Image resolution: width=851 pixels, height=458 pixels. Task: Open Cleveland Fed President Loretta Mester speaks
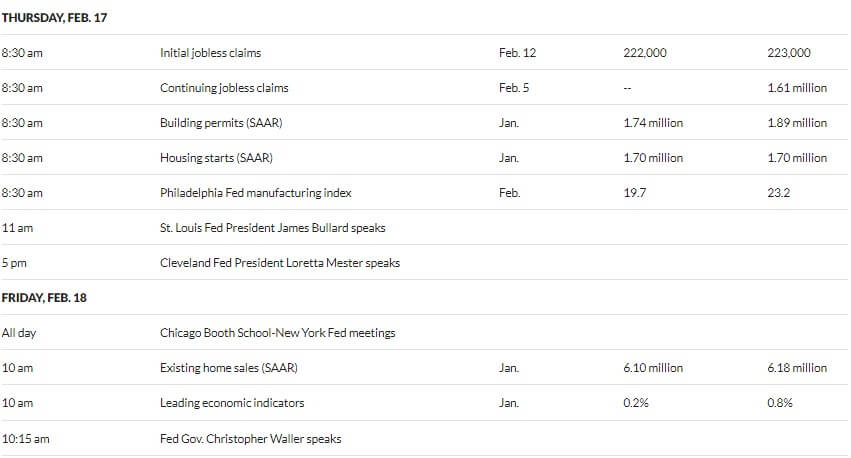tap(280, 263)
